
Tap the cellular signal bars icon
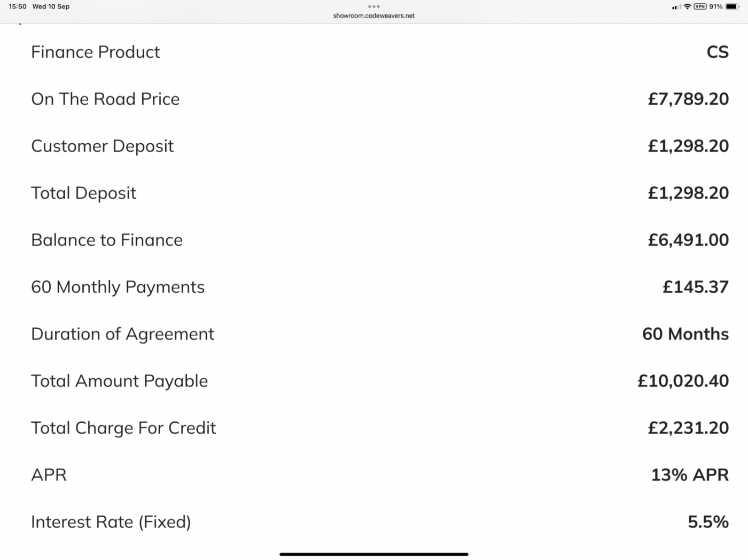click(676, 7)
